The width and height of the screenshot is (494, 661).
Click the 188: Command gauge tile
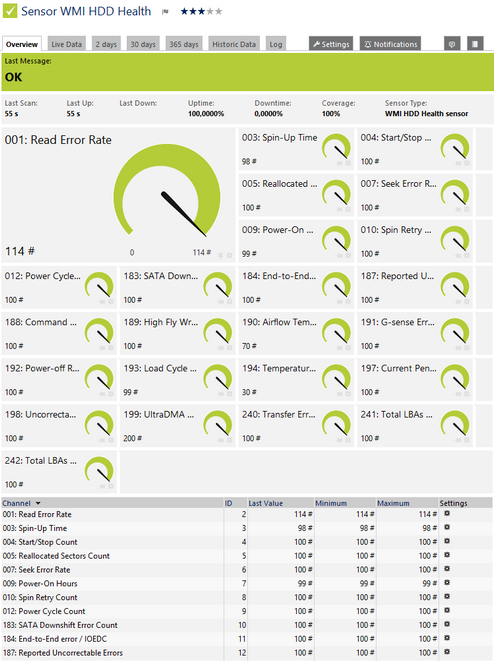tap(59, 333)
